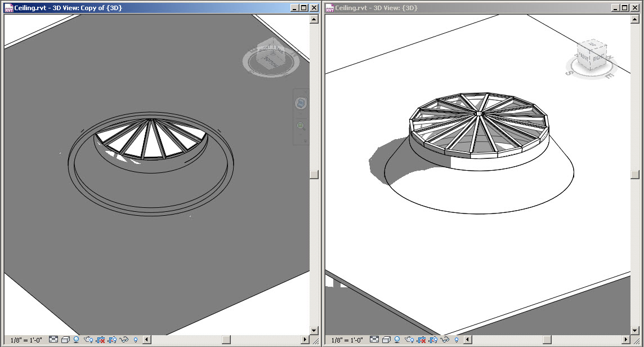The width and height of the screenshot is (644, 347).
Task: Toggle shadows on in the right view
Action: pyautogui.click(x=398, y=339)
